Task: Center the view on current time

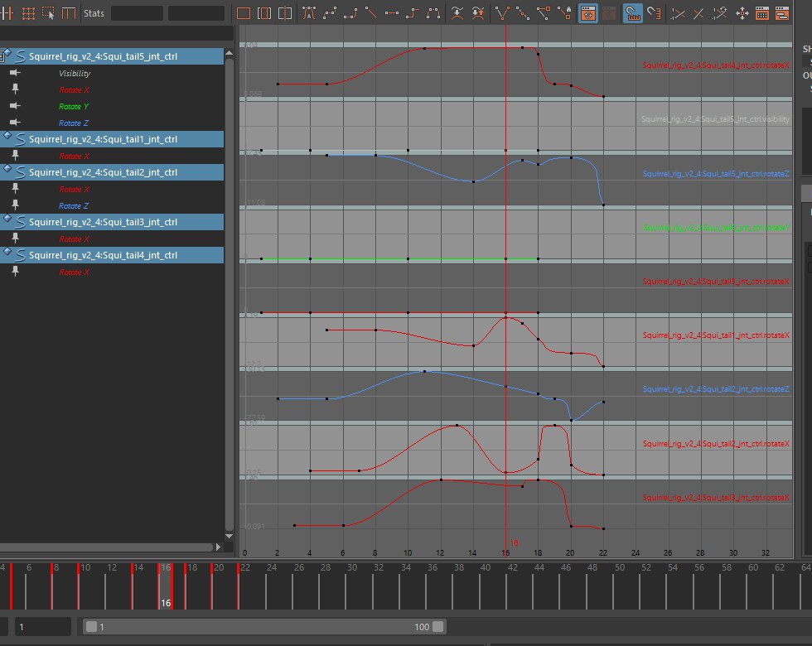Action: point(285,13)
